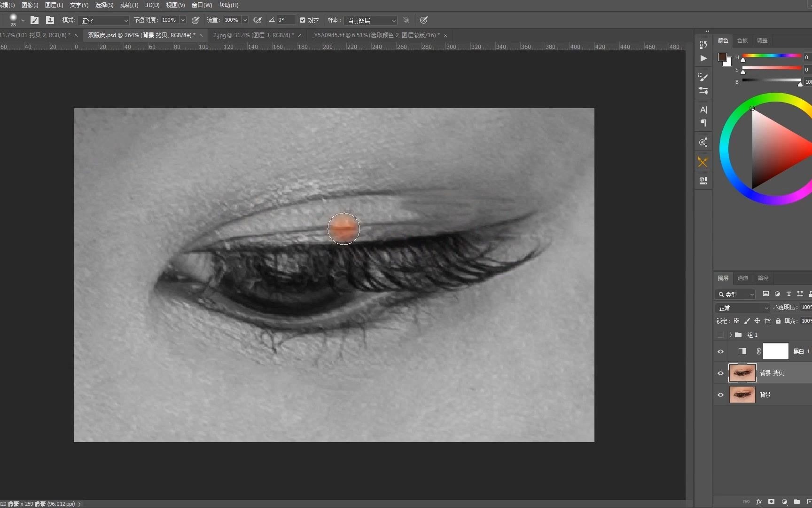Show the 组 1 group
Viewport: 812px width, 508px height.
(720, 335)
